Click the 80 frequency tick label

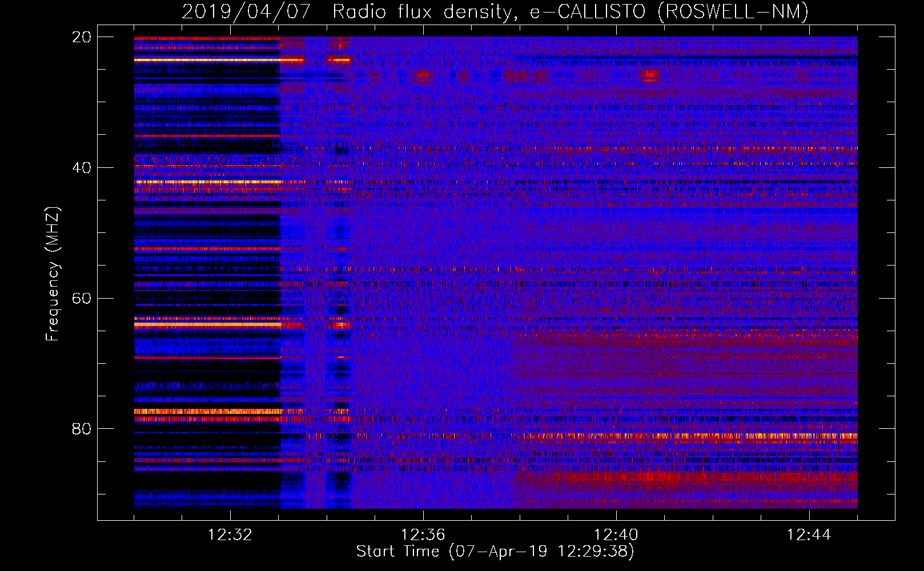tap(82, 429)
